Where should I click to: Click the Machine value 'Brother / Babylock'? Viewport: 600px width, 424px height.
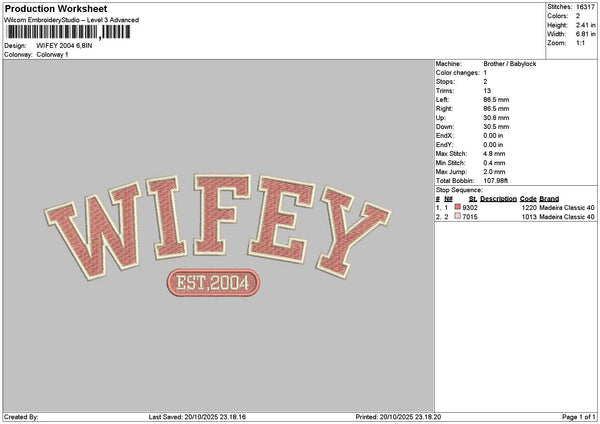click(x=510, y=64)
